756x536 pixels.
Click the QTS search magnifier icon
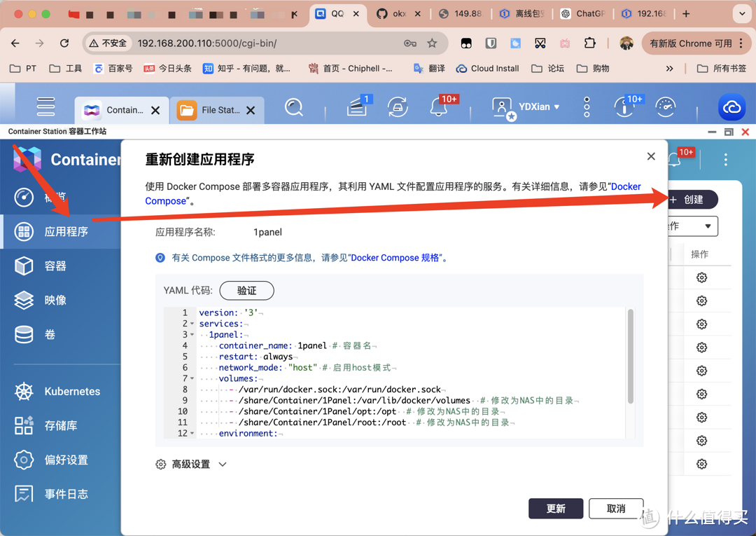point(294,107)
